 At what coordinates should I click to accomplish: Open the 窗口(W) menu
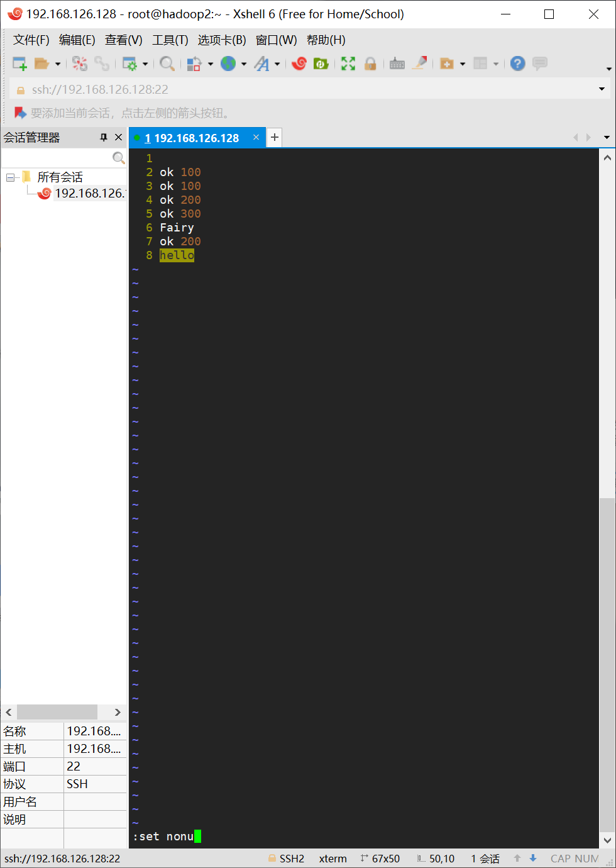pos(277,40)
